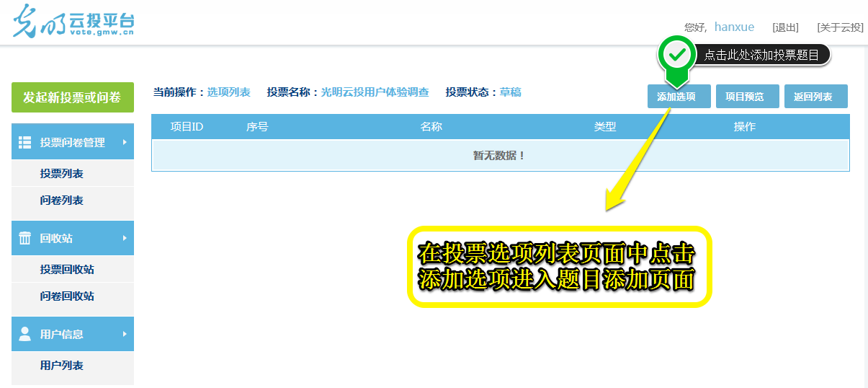Image resolution: width=868 pixels, height=388 pixels.
Task: Click the user icon beside 用户信息
Action: (24, 334)
